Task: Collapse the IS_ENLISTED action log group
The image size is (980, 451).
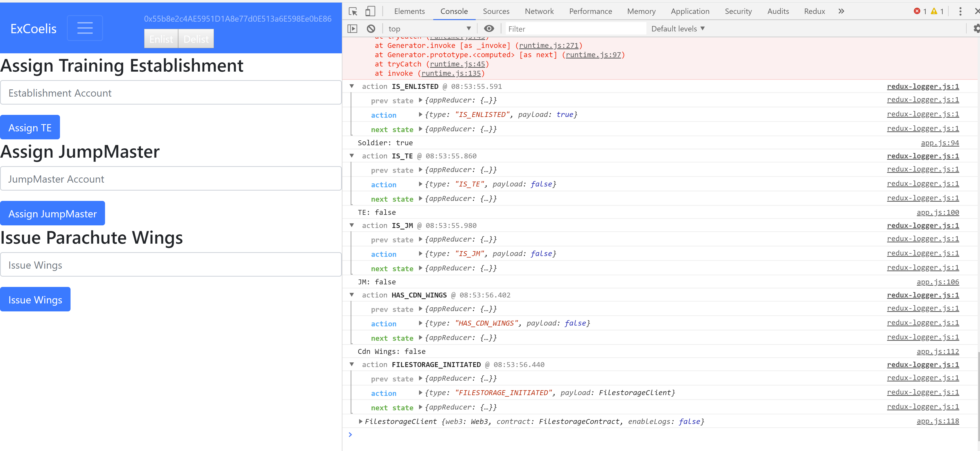Action: [352, 86]
